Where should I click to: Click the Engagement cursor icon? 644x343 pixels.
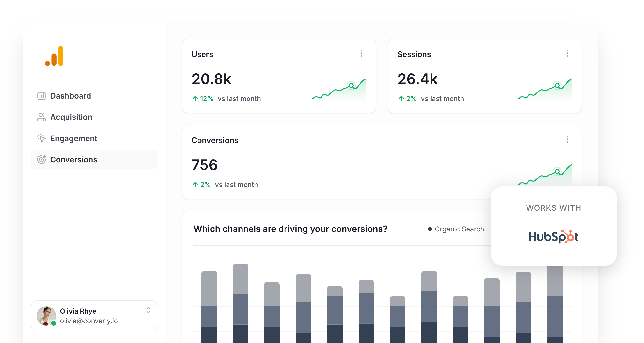coord(42,138)
